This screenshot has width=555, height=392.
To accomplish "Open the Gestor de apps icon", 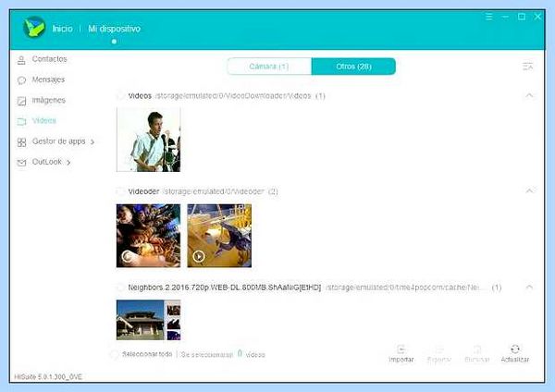I will pos(21,142).
